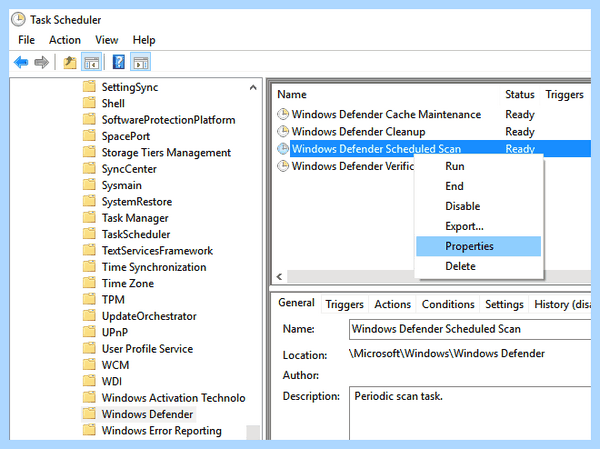Viewport: 600px width, 449px height.
Task: Switch to the Settings tab
Action: coord(504,304)
